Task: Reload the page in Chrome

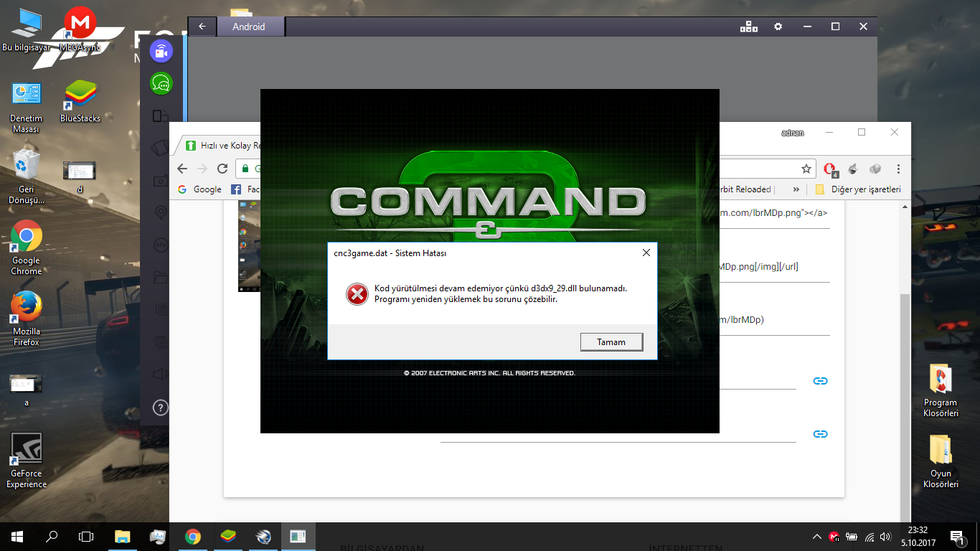Action: click(x=222, y=169)
